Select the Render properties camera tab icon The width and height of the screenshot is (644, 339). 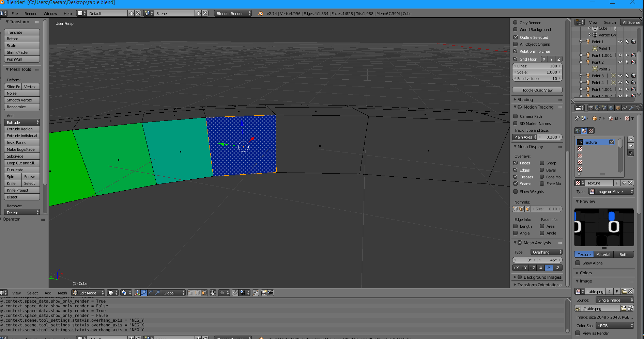click(591, 108)
